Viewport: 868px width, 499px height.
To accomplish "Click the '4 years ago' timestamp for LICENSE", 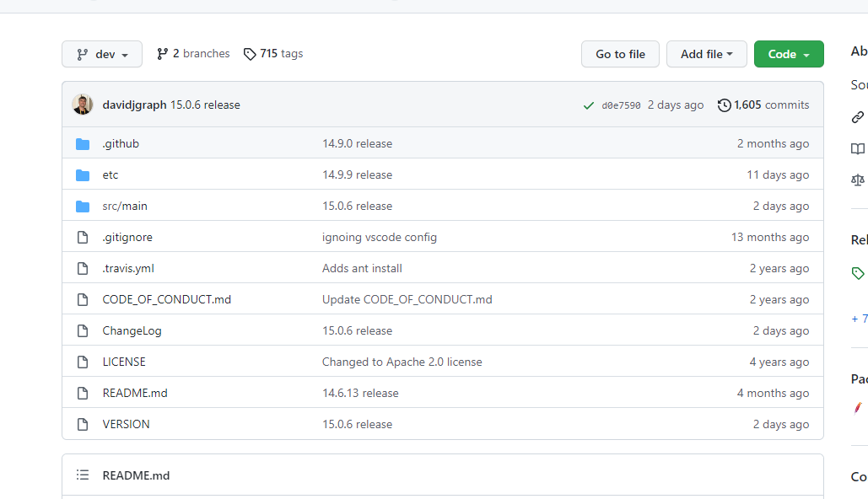I will pyautogui.click(x=779, y=362).
